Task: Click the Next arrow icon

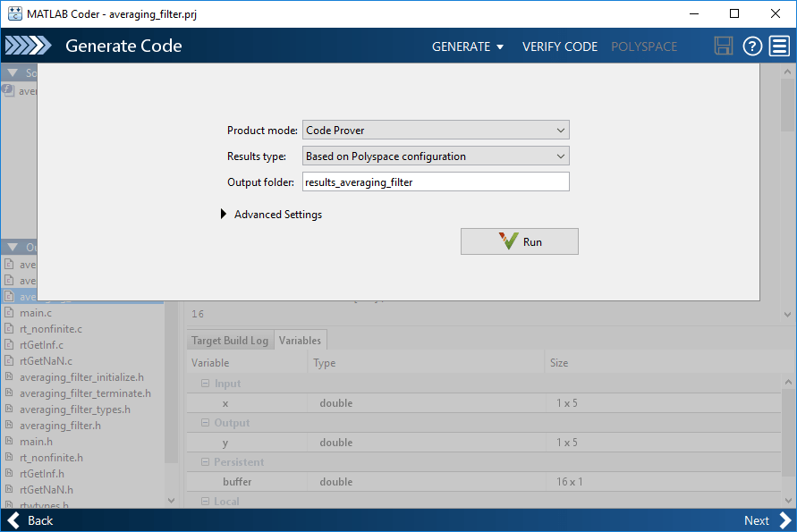Action: (785, 520)
